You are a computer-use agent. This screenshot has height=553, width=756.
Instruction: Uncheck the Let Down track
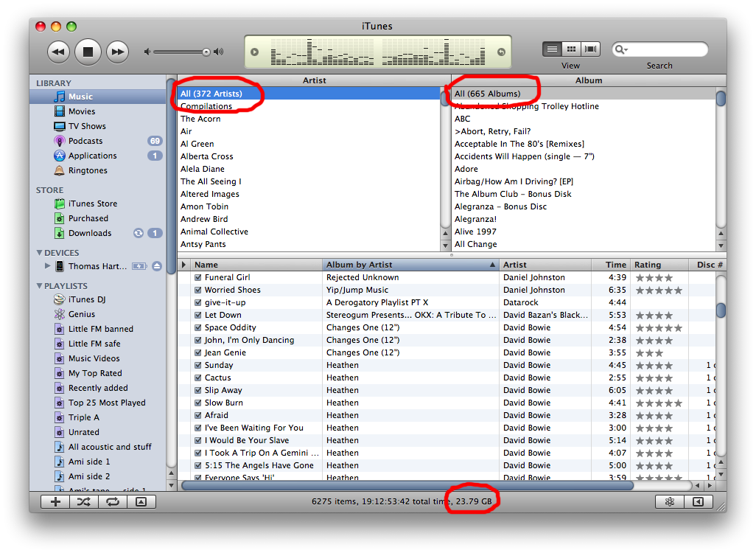pos(197,315)
